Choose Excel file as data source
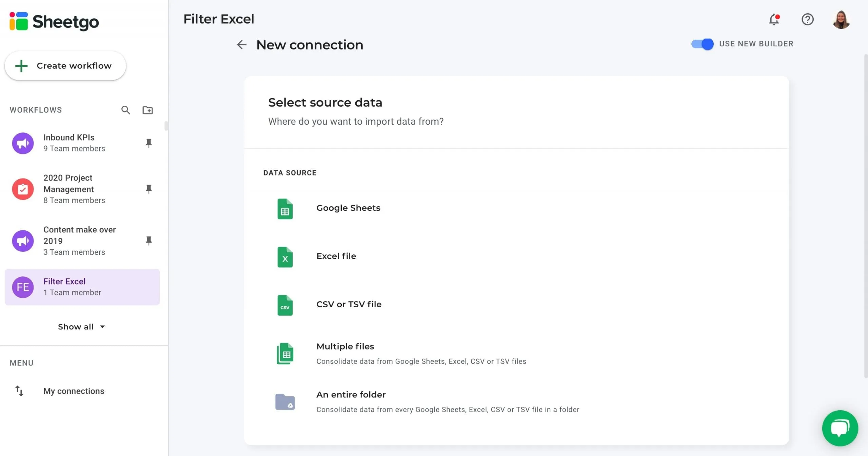This screenshot has height=456, width=868. click(x=516, y=256)
